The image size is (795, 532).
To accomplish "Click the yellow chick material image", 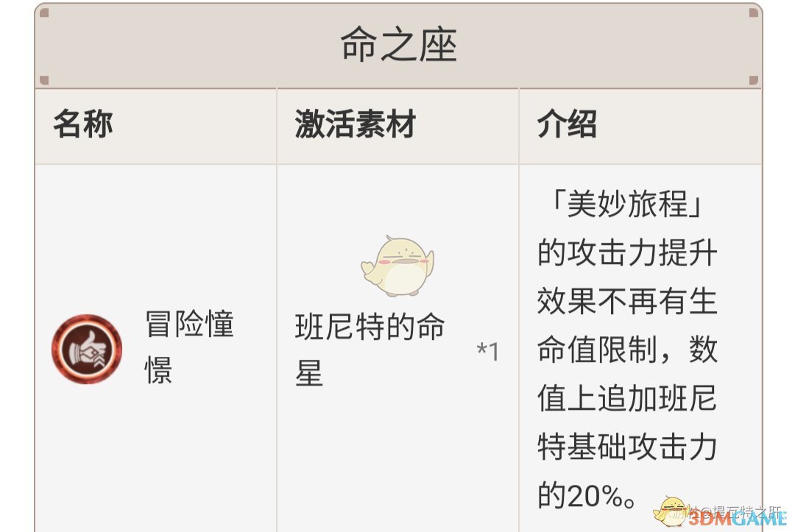I will (x=397, y=266).
